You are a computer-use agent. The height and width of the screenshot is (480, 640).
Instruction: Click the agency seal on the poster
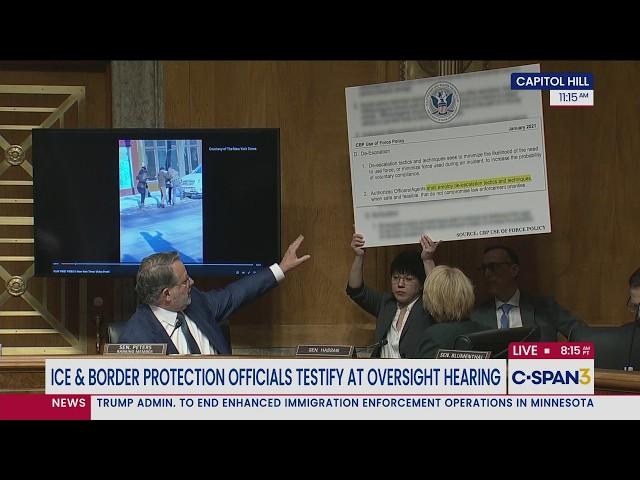(x=441, y=102)
